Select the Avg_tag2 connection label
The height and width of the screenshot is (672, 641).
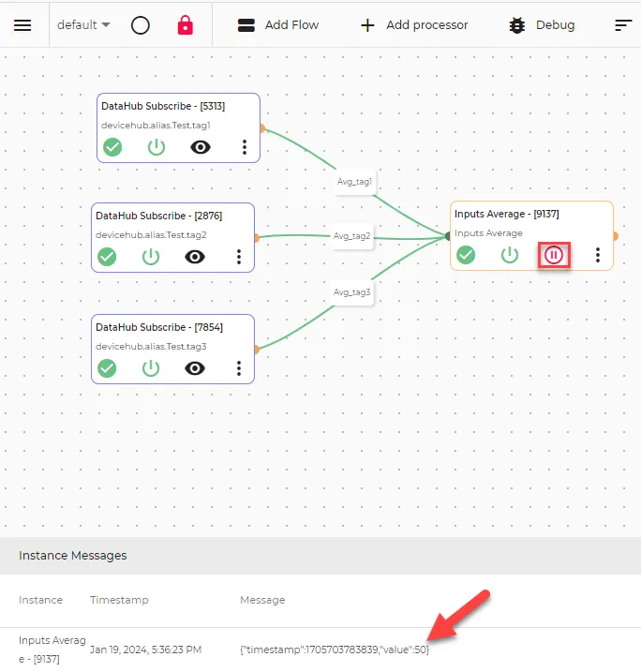coord(351,236)
